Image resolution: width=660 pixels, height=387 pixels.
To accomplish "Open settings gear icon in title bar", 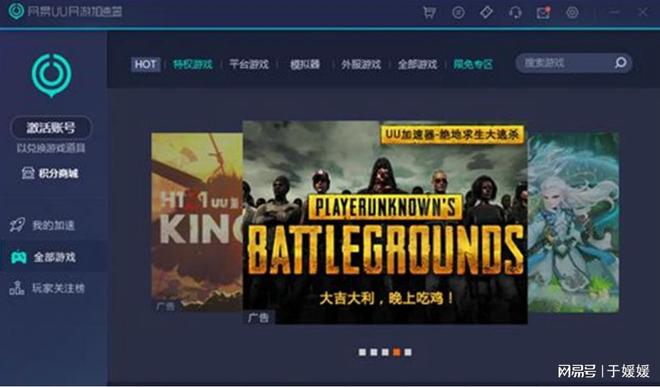I will pos(572,12).
